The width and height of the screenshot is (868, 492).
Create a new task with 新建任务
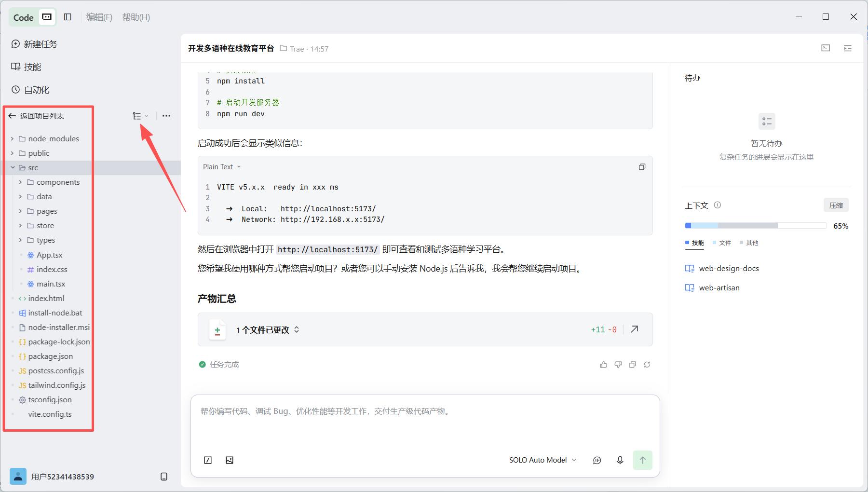click(x=34, y=44)
